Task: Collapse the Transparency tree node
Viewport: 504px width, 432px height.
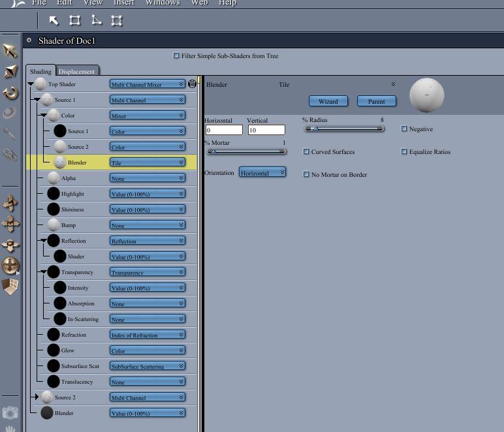Action: coord(43,271)
